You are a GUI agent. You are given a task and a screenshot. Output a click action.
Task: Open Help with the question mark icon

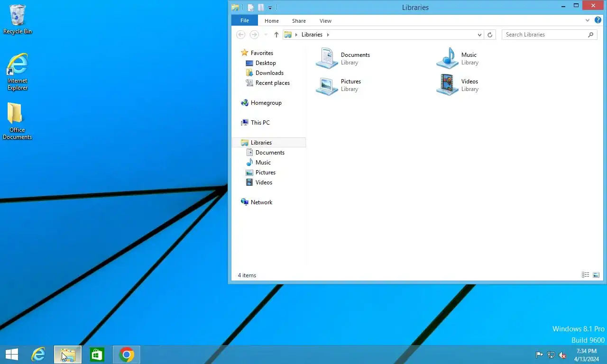(598, 20)
